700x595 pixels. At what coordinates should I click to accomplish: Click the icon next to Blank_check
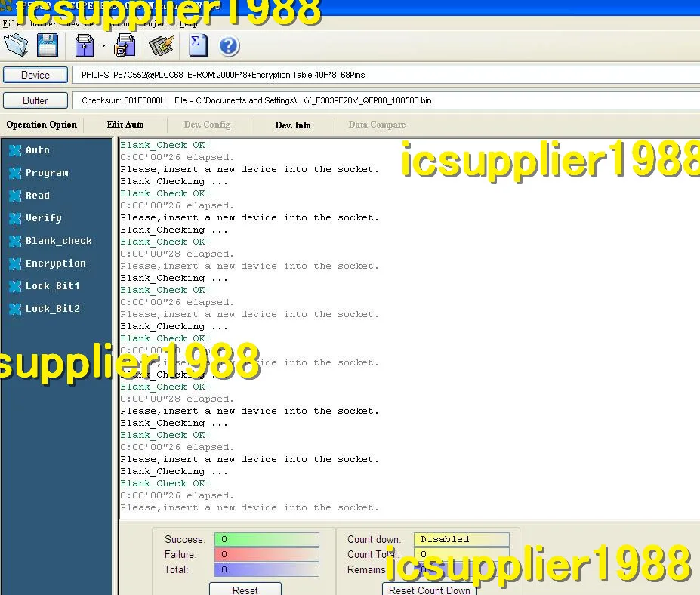tap(15, 241)
